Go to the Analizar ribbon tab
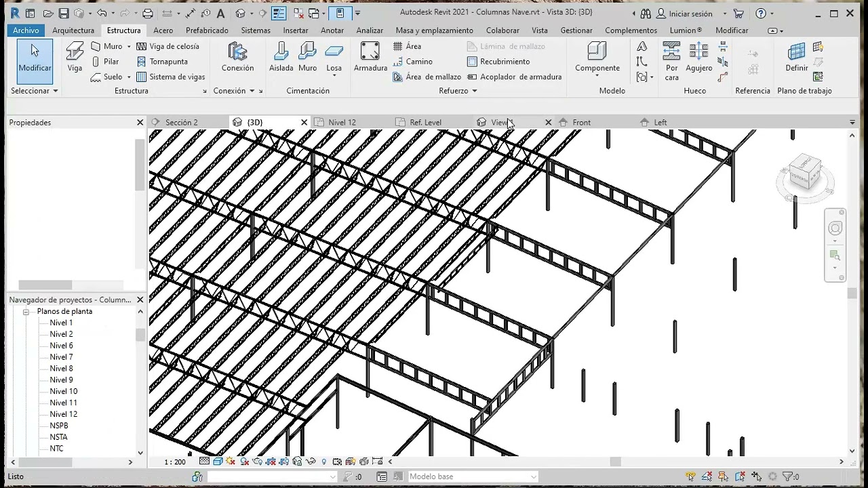The width and height of the screenshot is (868, 488). (x=370, y=30)
